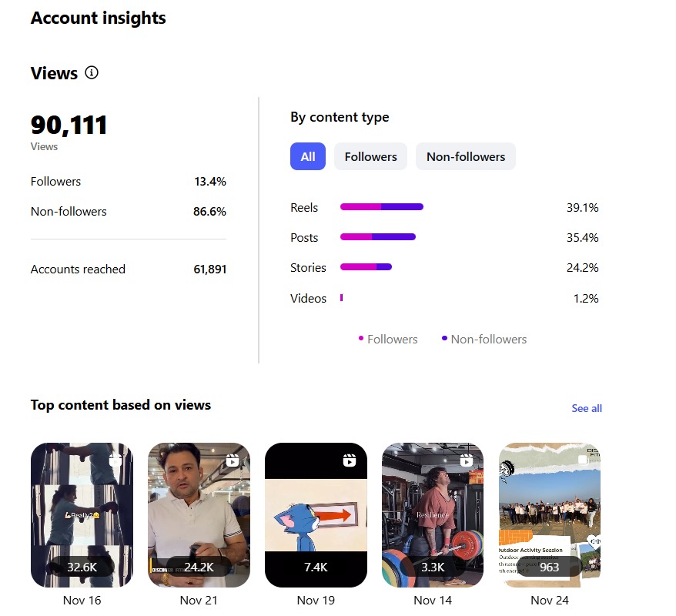Click the info icon beside Views heading
This screenshot has width=676, height=616.
[92, 72]
